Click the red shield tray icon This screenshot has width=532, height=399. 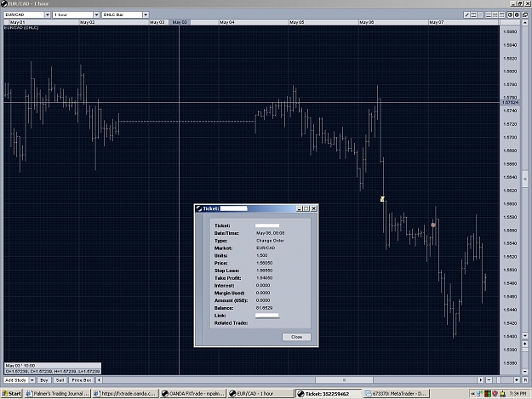point(495,394)
